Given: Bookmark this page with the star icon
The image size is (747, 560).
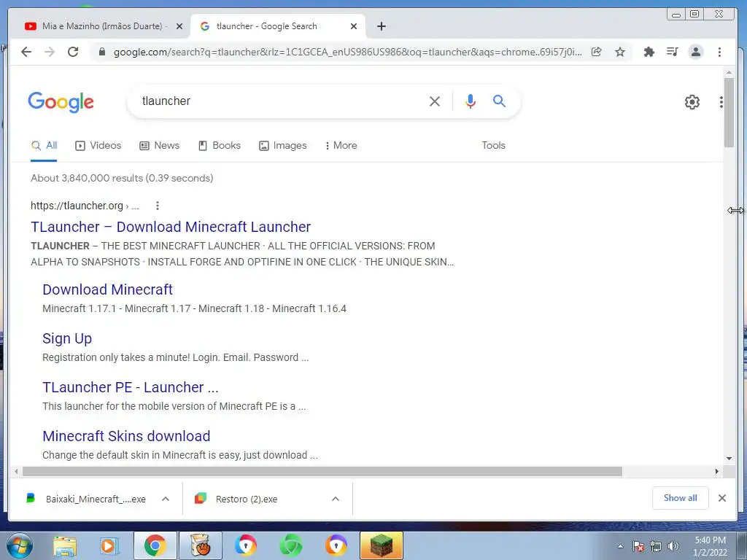Looking at the screenshot, I should point(620,52).
